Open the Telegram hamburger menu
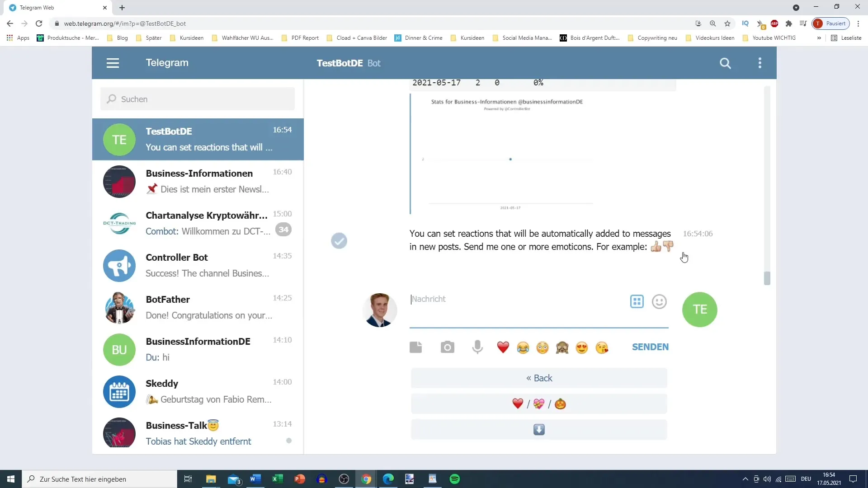 (113, 63)
